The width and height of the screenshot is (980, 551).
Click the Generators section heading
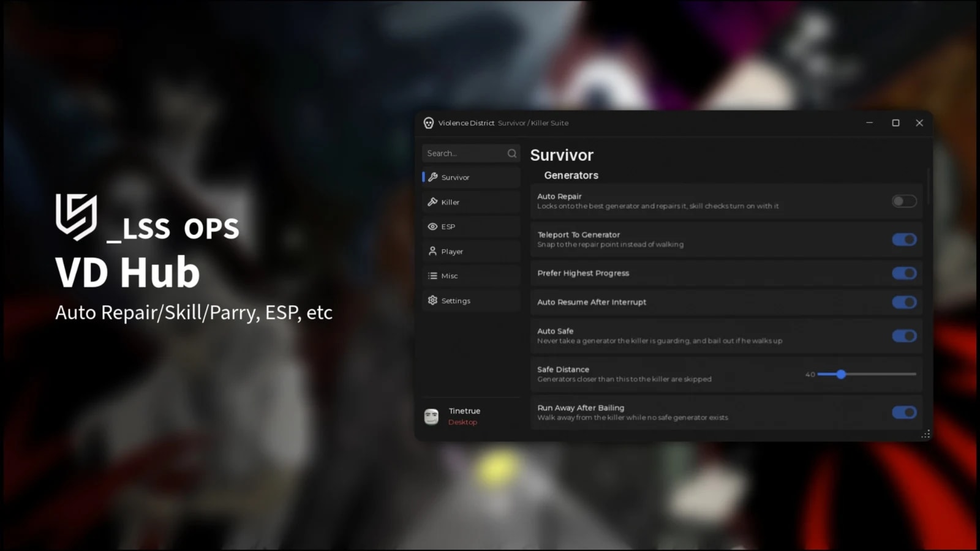click(571, 175)
